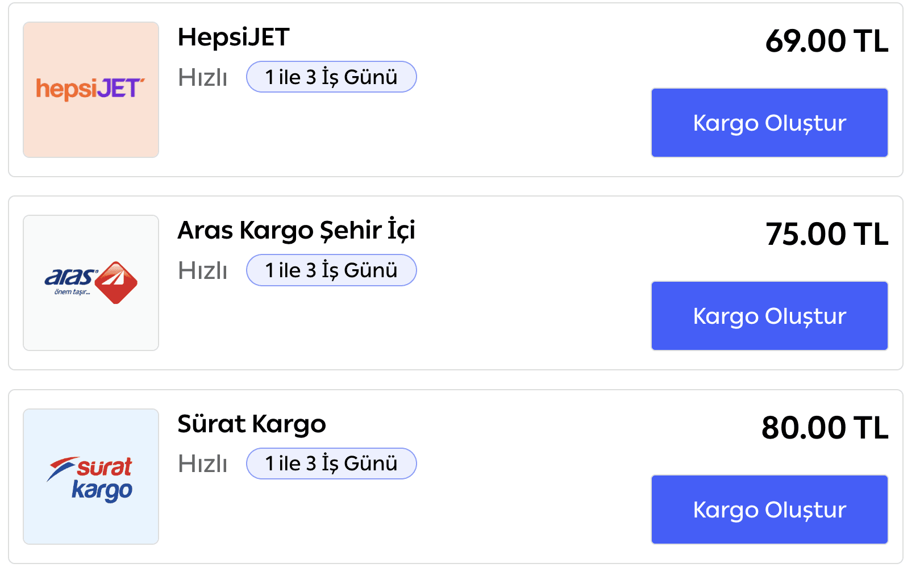The width and height of the screenshot is (924, 576).
Task: Open the 1 ile 3 İş Günü badge for HepsiJET
Action: (331, 77)
